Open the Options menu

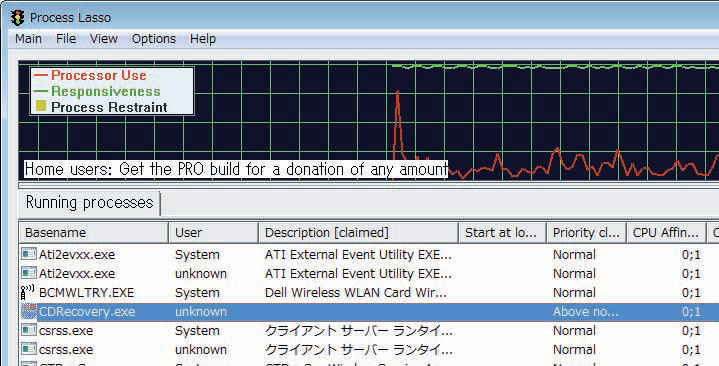coord(154,39)
